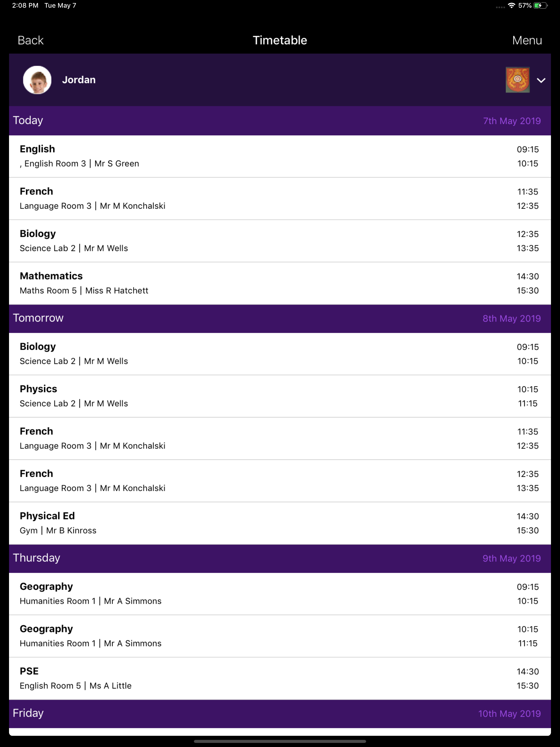Screen dimensions: 560x747
Task: Open Mathematics with Miss R Hatchett
Action: point(280,283)
